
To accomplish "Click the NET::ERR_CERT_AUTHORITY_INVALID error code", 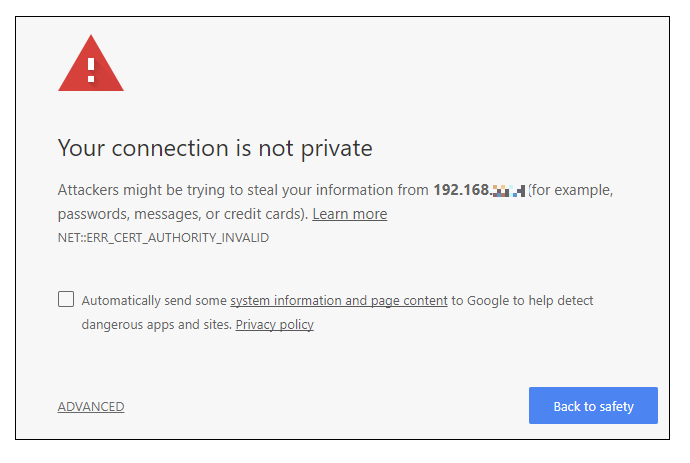I will click(x=163, y=238).
